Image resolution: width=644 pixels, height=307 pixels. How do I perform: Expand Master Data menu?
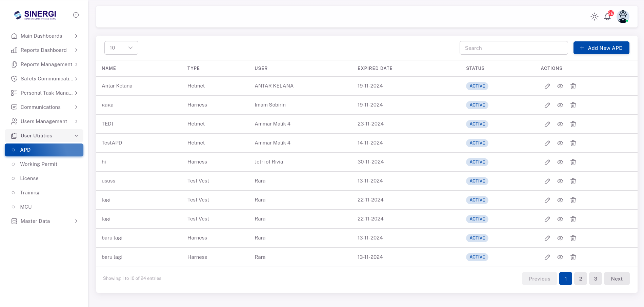point(44,221)
